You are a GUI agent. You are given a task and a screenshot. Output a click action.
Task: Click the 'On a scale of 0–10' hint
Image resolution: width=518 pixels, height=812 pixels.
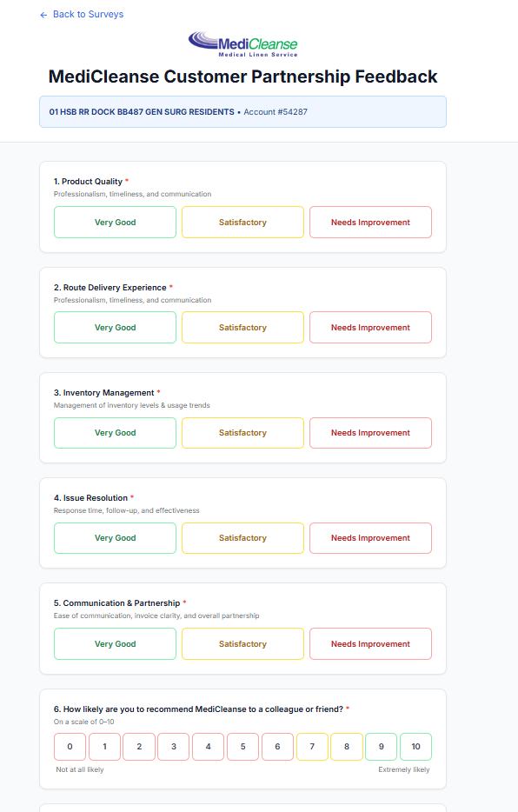point(83,722)
